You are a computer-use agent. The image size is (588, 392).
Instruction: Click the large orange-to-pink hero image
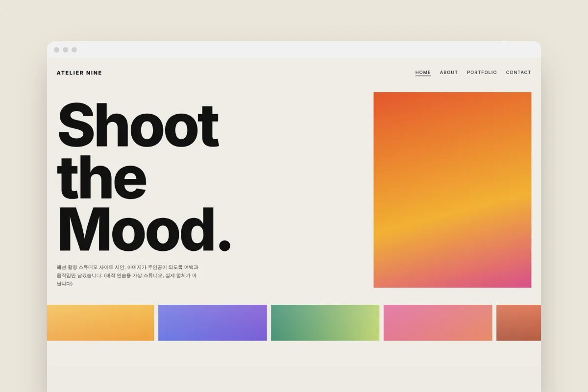pyautogui.click(x=452, y=190)
